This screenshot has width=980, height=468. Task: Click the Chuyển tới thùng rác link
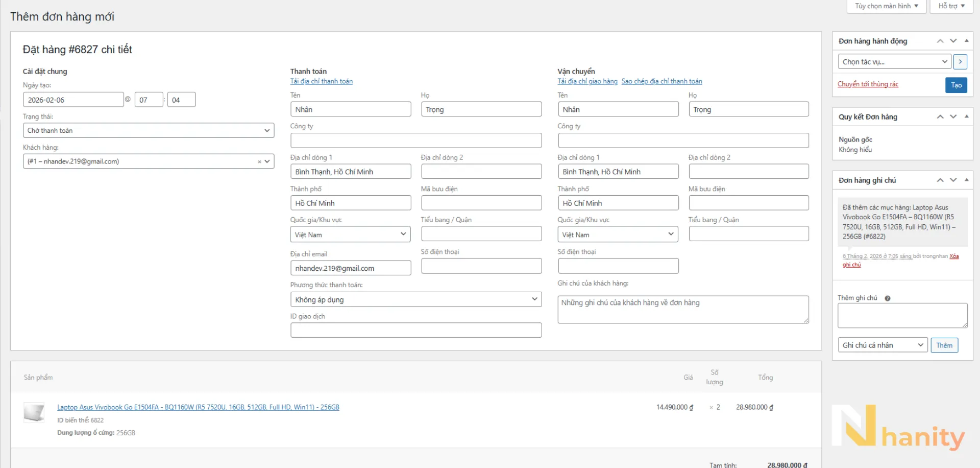[x=868, y=84]
